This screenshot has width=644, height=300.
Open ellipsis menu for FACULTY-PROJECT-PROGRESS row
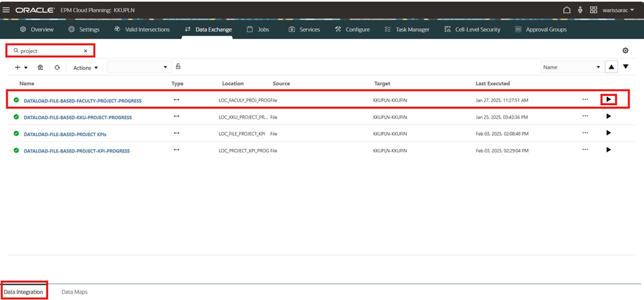click(585, 100)
